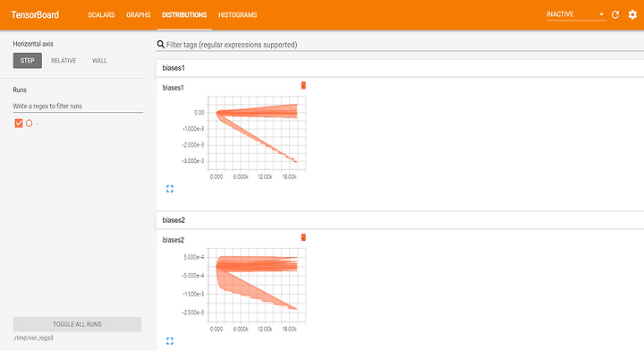
Task: Click the ./tmp/xor_logs3 log directory text
Action: [x=33, y=338]
